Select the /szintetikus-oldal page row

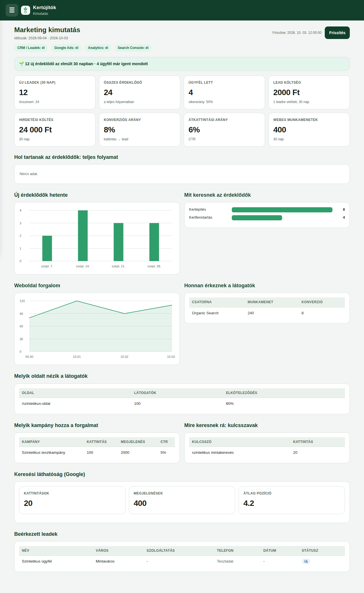pyautogui.click(x=182, y=404)
